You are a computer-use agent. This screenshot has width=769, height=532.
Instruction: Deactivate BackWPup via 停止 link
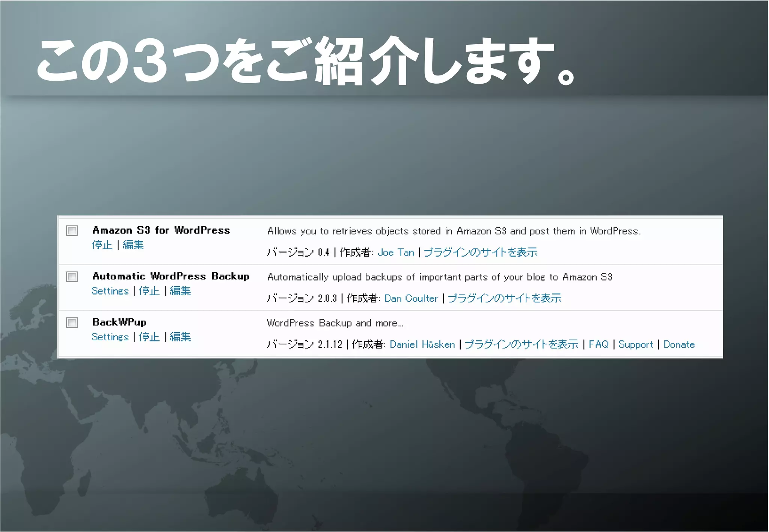(149, 337)
